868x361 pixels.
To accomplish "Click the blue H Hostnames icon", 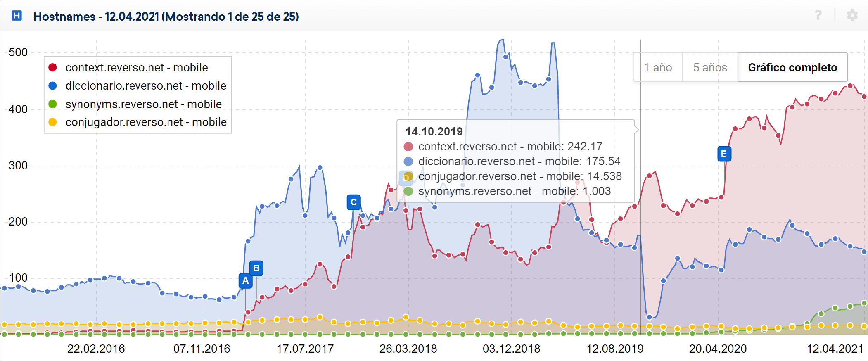I will click(17, 16).
